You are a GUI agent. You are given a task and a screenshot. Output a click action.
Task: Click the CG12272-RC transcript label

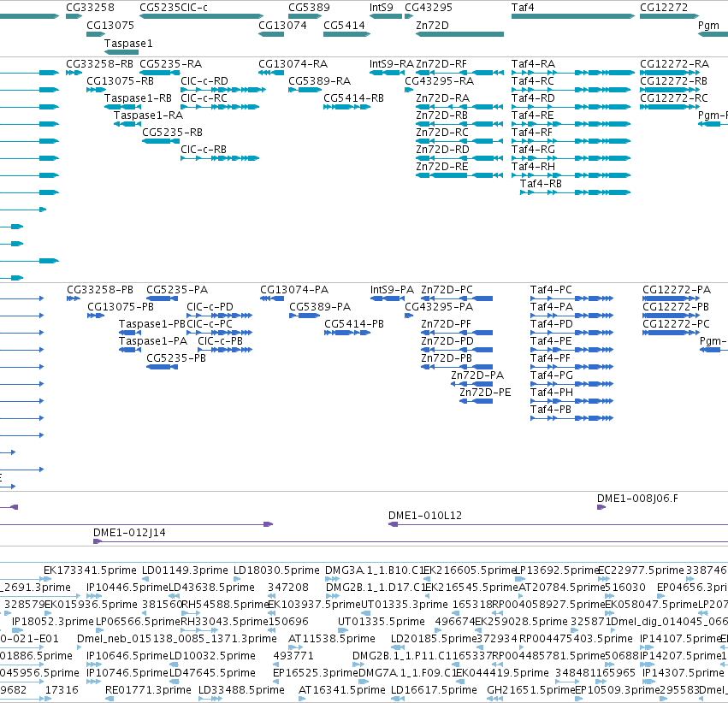(674, 97)
